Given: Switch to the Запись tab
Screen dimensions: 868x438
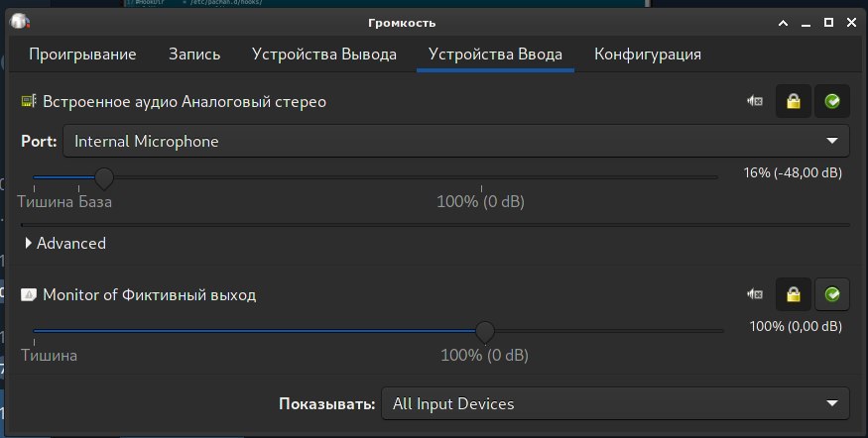Looking at the screenshot, I should 194,55.
